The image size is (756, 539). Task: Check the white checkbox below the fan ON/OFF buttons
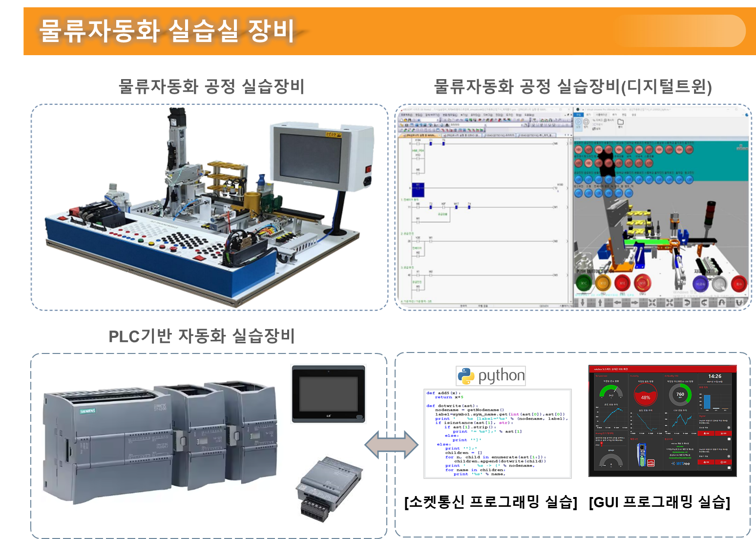(x=729, y=468)
